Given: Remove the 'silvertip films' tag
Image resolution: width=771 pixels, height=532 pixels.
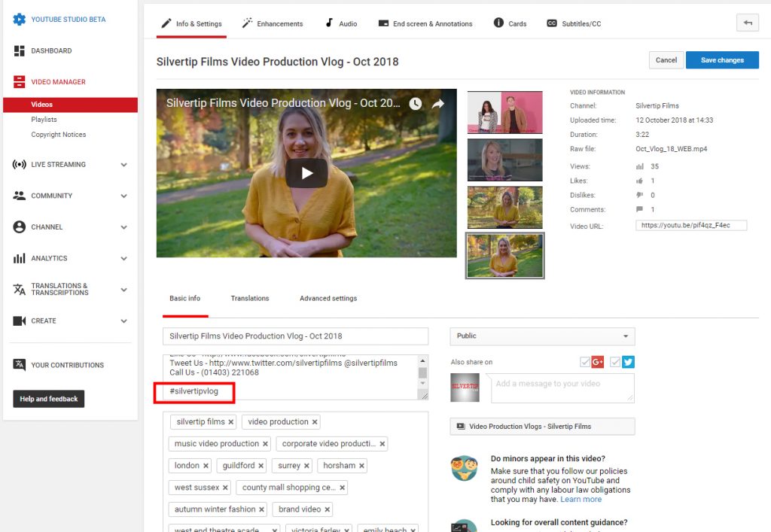Looking at the screenshot, I should point(230,422).
